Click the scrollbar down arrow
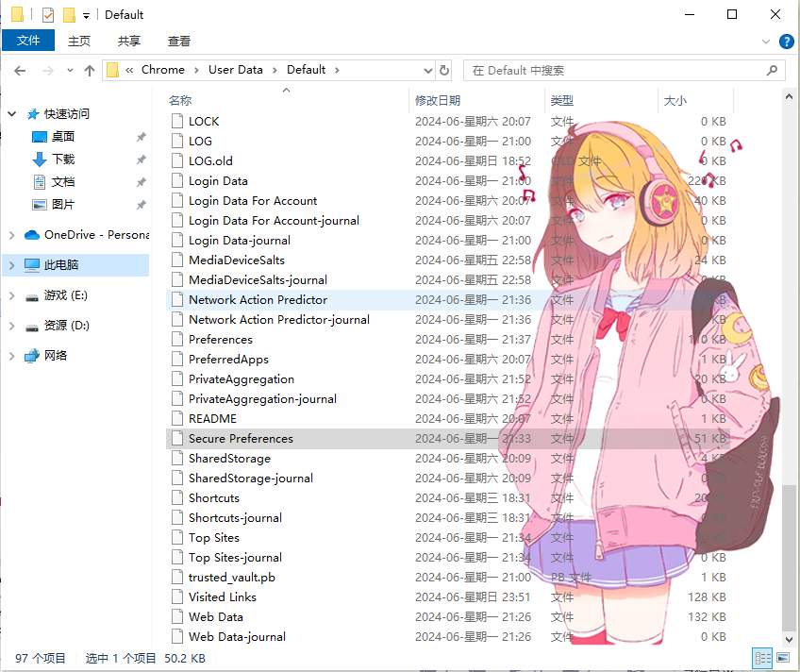 (x=789, y=639)
